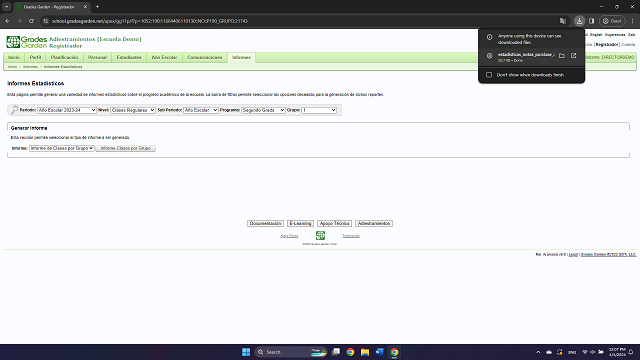
Task: Open File Explorer from the taskbar
Action: [365, 352]
